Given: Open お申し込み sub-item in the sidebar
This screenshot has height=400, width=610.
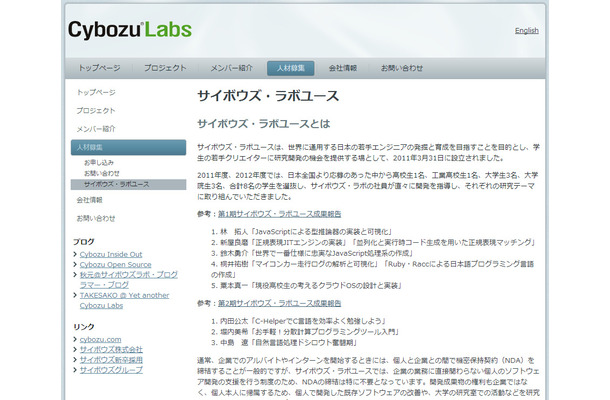Looking at the screenshot, I should pos(99,163).
